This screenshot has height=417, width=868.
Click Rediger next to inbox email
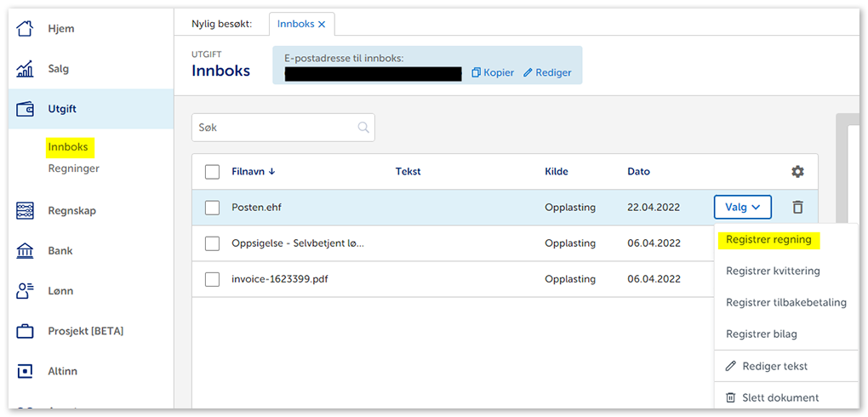coord(547,73)
